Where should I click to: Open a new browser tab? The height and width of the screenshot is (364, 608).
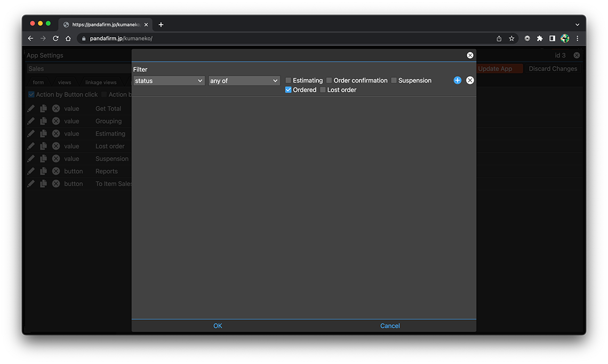pos(161,25)
